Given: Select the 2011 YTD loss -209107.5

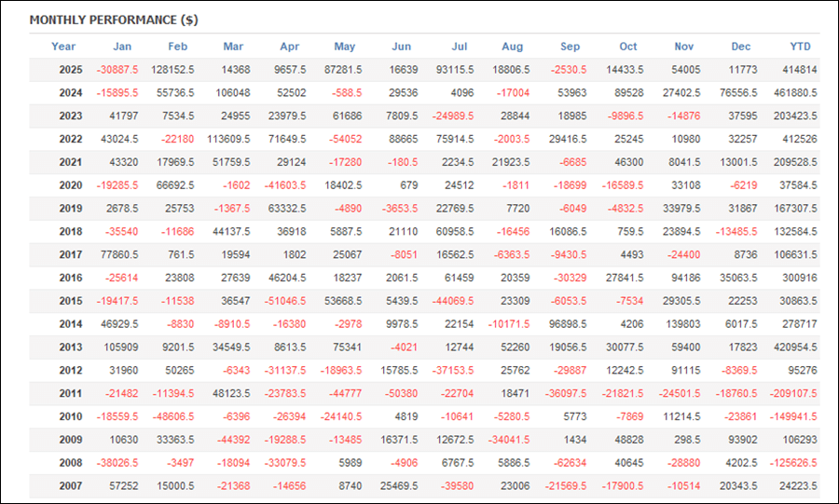Looking at the screenshot, I should [x=792, y=393].
